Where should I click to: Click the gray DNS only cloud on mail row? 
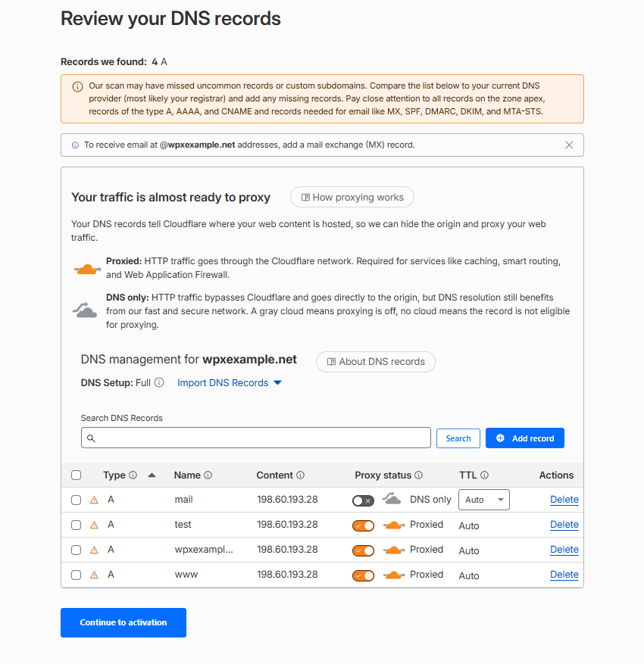point(392,498)
